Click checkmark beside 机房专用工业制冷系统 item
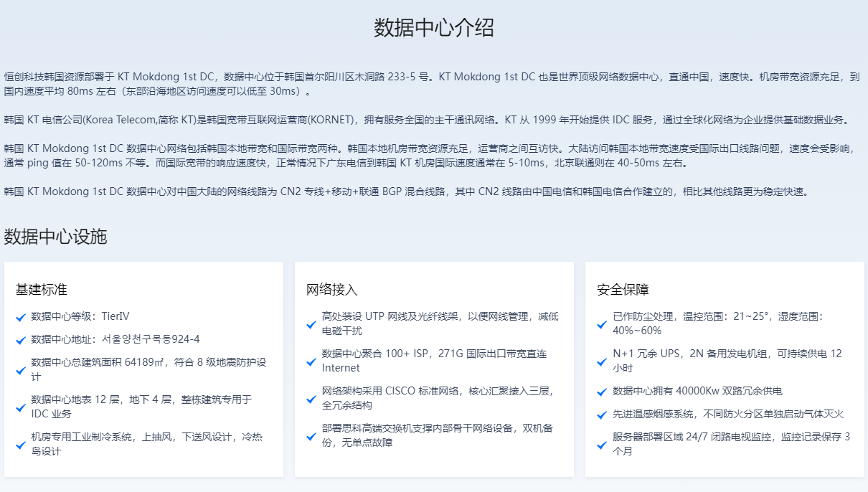The width and height of the screenshot is (868, 492). (21, 444)
